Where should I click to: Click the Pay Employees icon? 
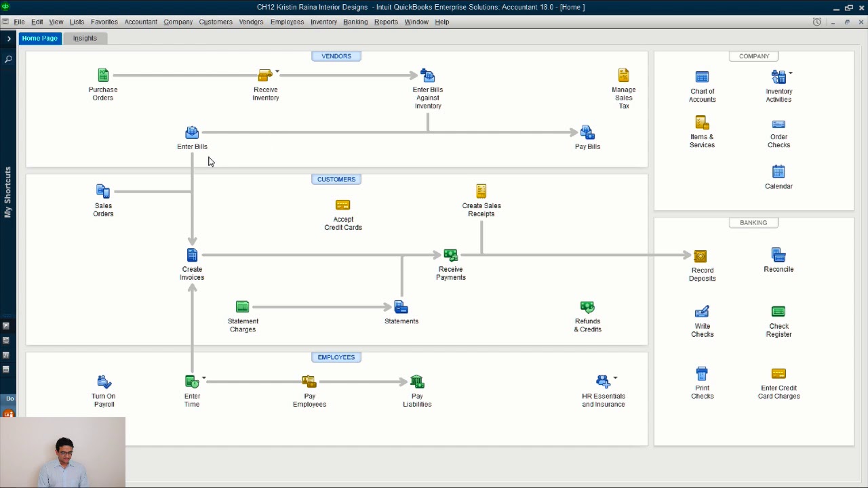pyautogui.click(x=309, y=382)
